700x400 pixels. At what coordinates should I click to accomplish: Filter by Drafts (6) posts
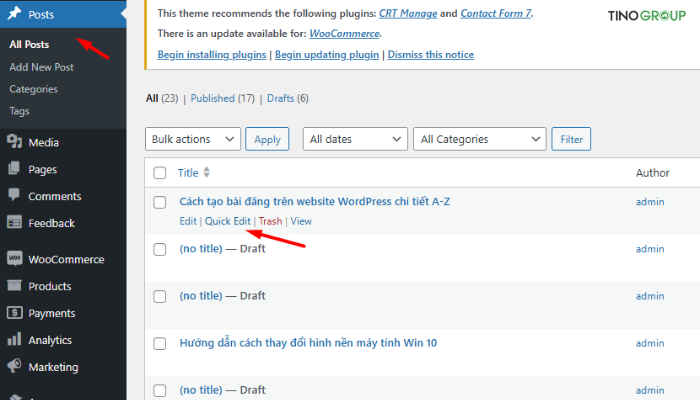pos(288,98)
